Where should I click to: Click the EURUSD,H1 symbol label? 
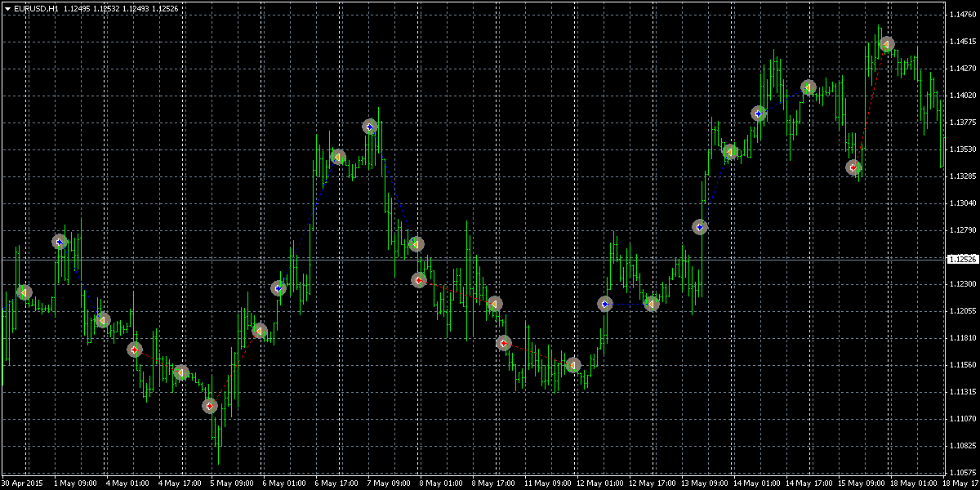(36, 8)
